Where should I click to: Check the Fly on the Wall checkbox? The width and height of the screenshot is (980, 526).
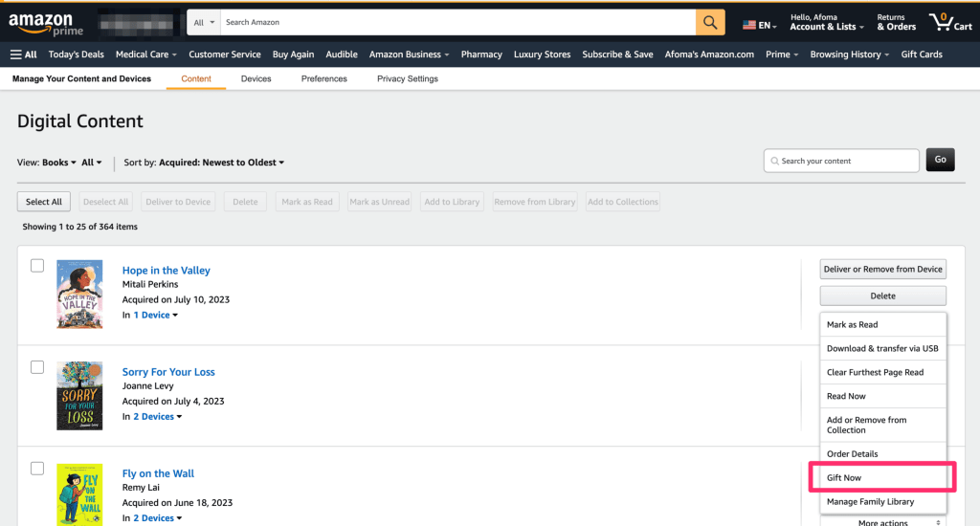tap(37, 468)
